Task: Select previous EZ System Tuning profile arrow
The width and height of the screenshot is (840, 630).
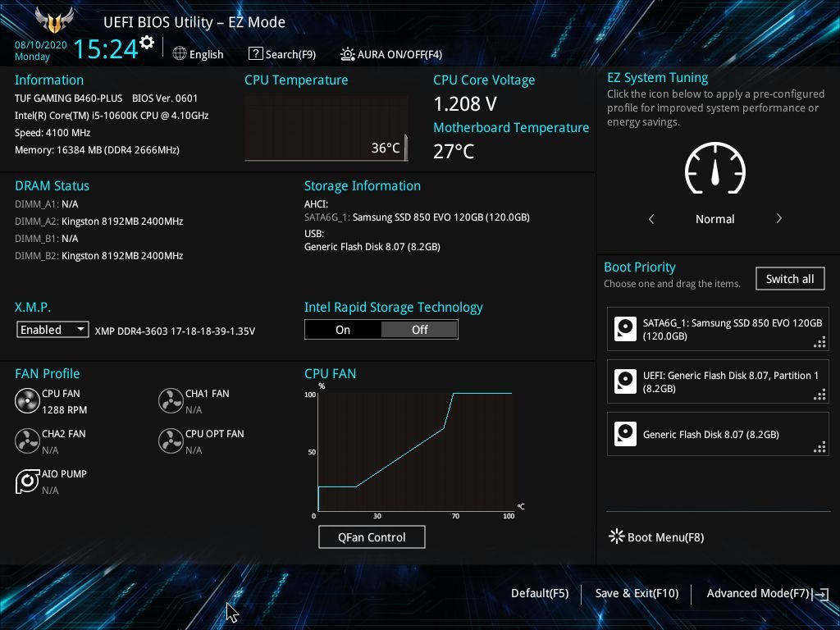Action: [x=651, y=218]
